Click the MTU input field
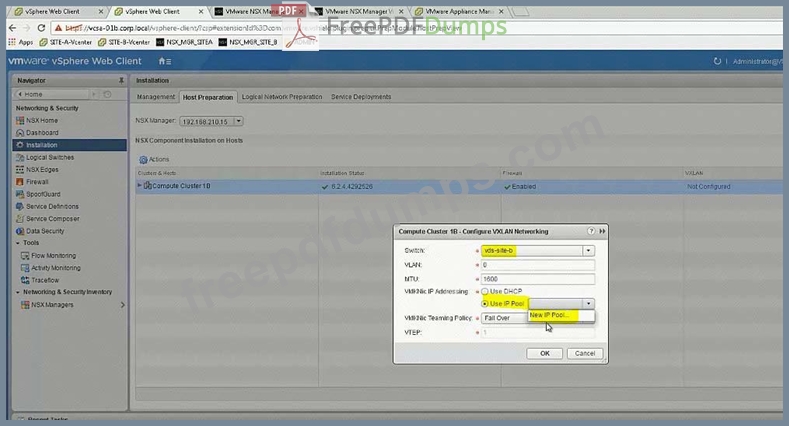Image resolution: width=789 pixels, height=426 pixels. click(x=537, y=279)
